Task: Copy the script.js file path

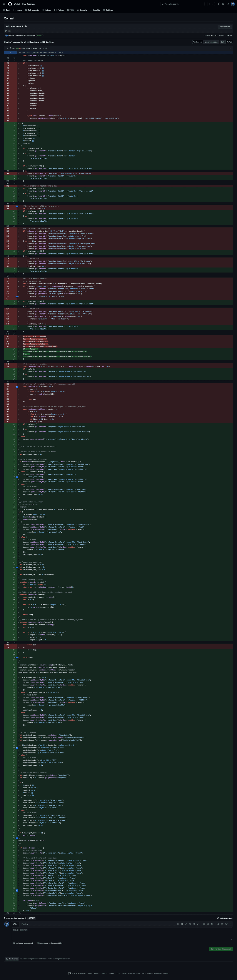Action: coord(46,48)
